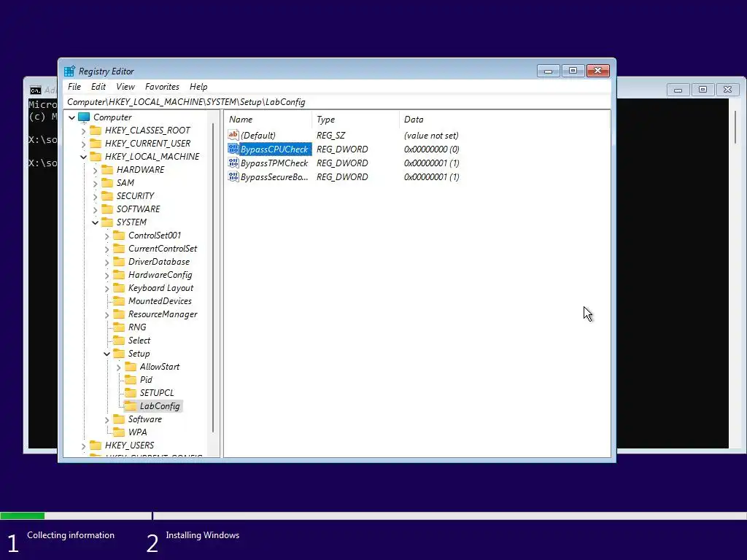Click the BypassTPMCheck DWORD icon
The image size is (747, 560).
(233, 163)
